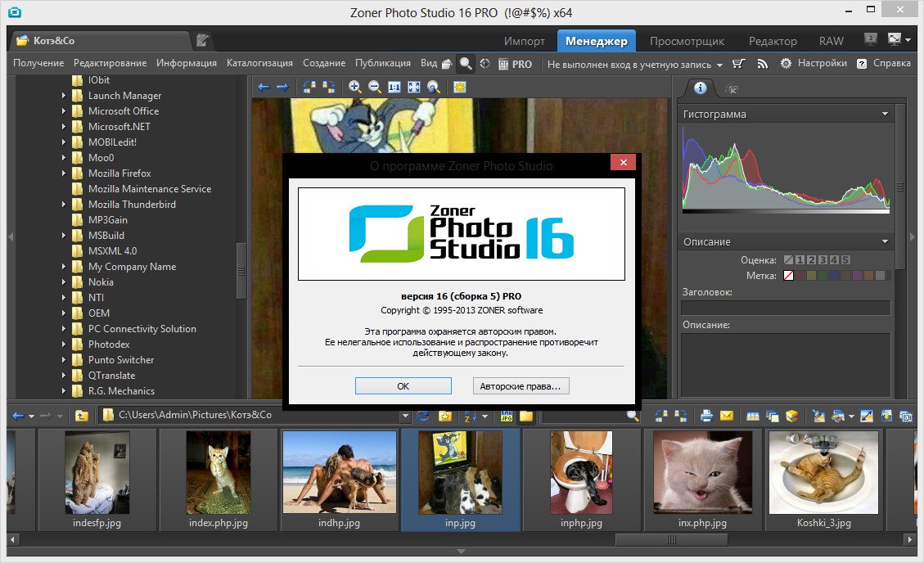Go up one folder level icon
This screenshot has width=924, height=563.
pyautogui.click(x=81, y=416)
